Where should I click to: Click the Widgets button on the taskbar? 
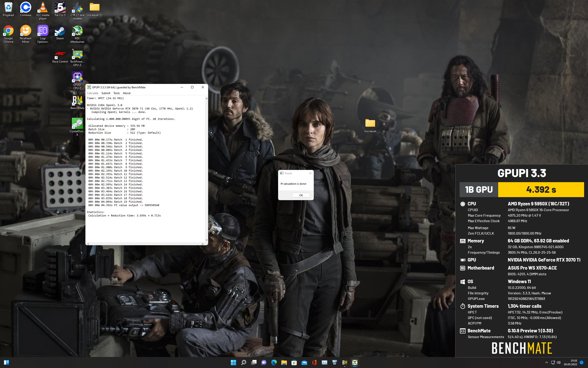(x=6, y=362)
